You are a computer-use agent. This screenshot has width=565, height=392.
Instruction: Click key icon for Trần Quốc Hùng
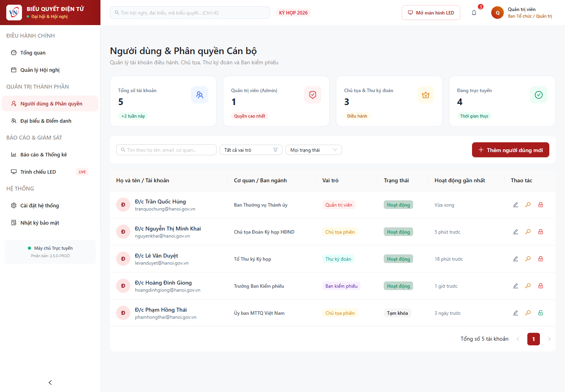528,205
